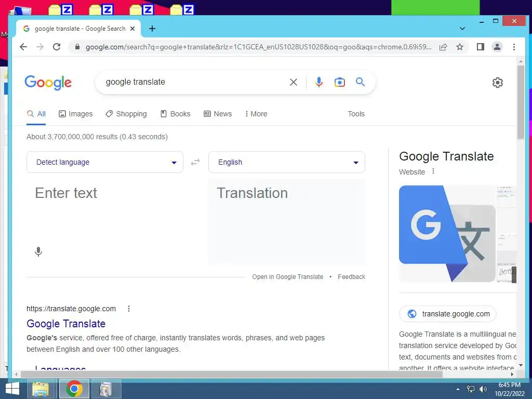The image size is (532, 399).
Task: Switch to Books results
Action: (x=176, y=114)
